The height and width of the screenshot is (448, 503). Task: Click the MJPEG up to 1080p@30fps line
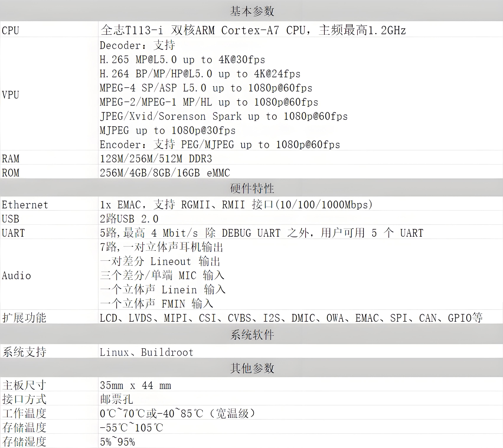168,130
